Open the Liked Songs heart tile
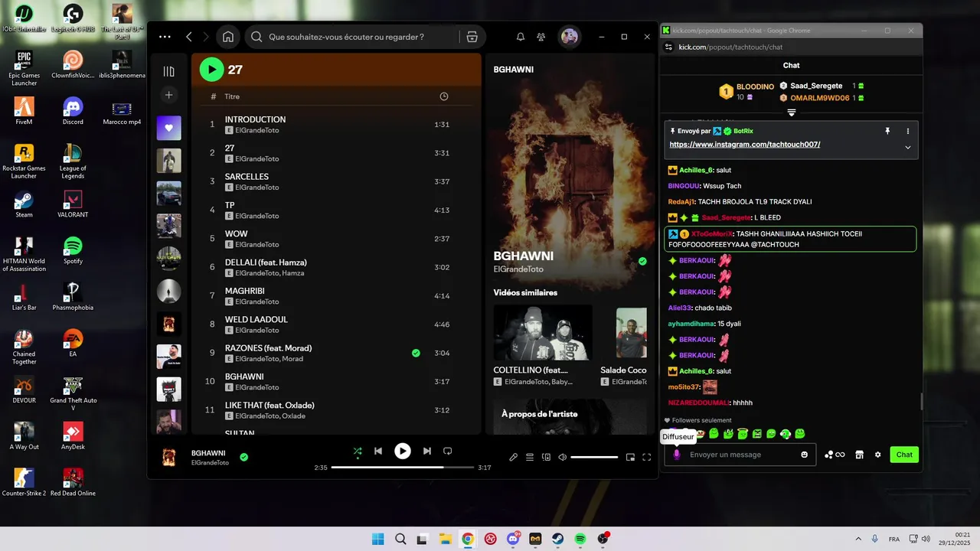Viewport: 980px width, 551px height. tap(169, 128)
